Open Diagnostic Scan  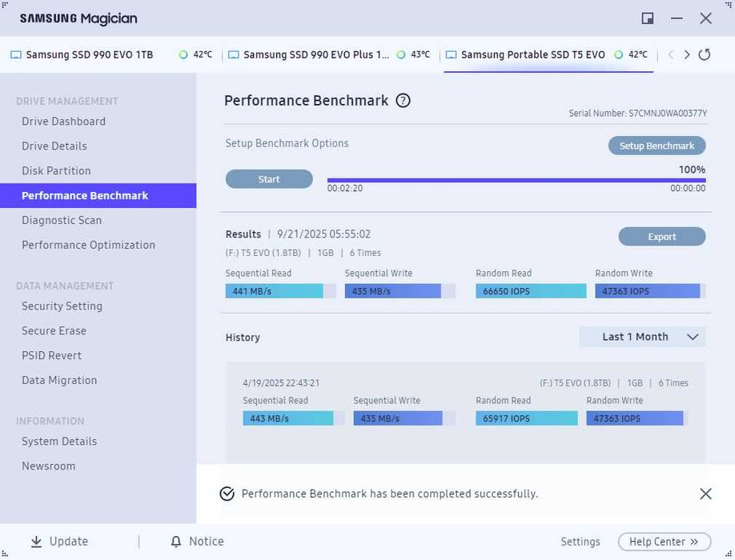point(62,220)
